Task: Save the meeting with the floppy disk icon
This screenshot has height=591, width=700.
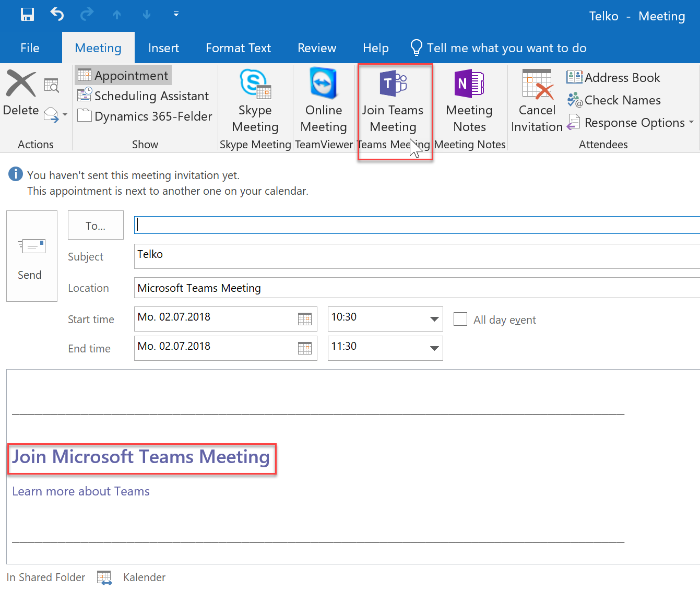Action: pos(27,15)
